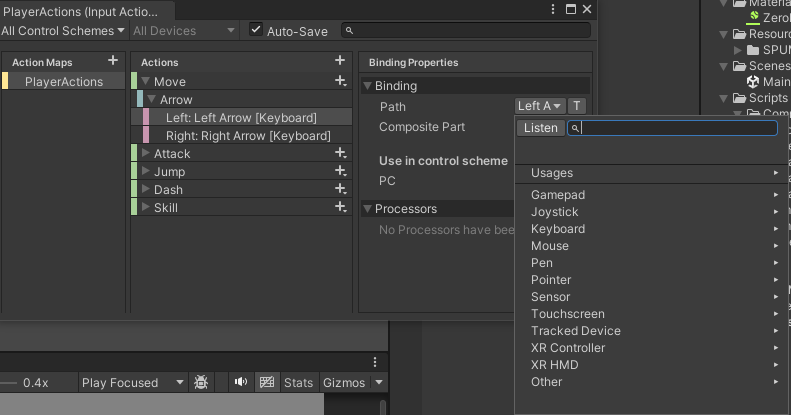The image size is (791, 415).
Task: Open the Gamepad submenu in path picker
Action: (x=558, y=195)
